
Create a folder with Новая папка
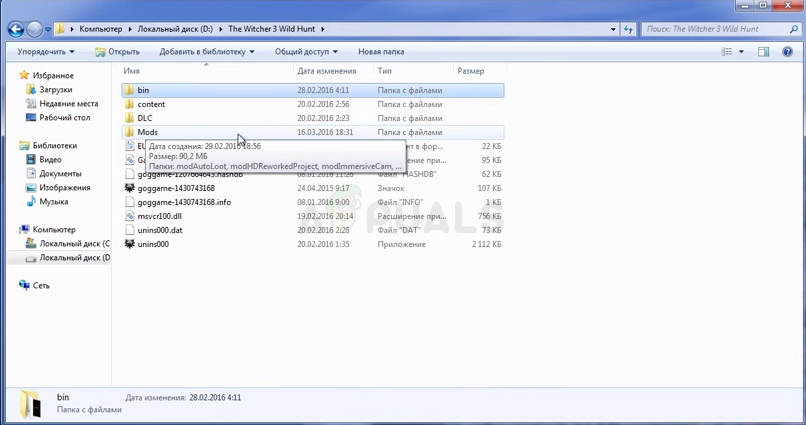coord(381,52)
